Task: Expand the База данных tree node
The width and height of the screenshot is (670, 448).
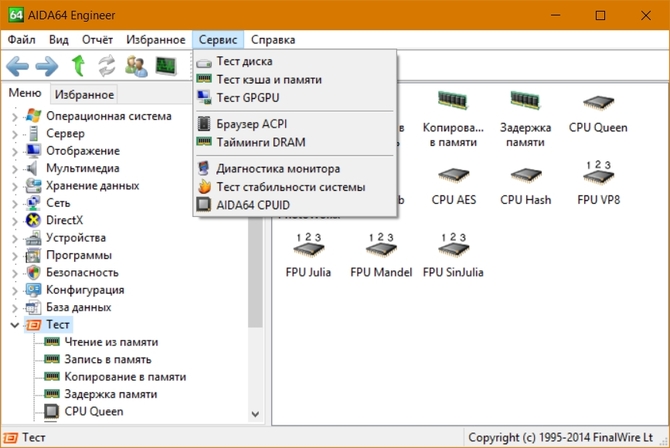Action: (15, 308)
